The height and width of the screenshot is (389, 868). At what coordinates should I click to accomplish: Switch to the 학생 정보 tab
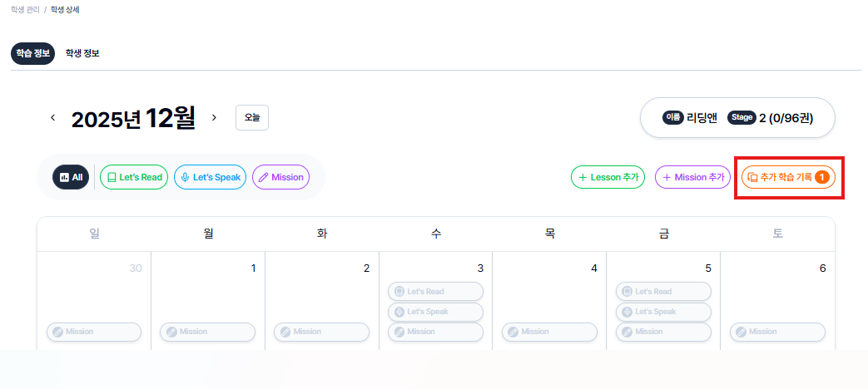pyautogui.click(x=82, y=53)
